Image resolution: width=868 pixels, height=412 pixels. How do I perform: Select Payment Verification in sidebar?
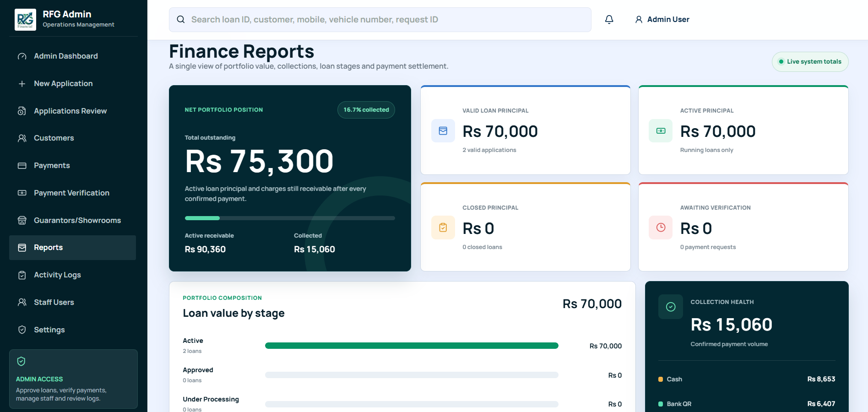[72, 193]
